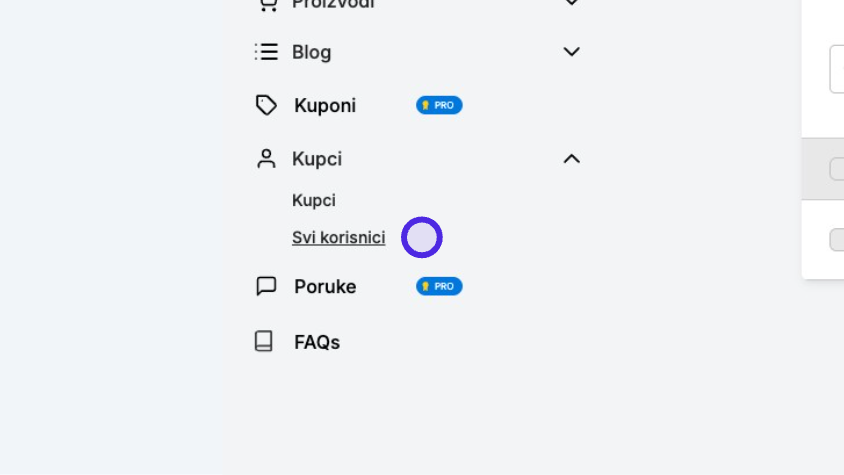Viewport: 844px width, 475px height.
Task: Go to the FAQs page
Action: (316, 342)
